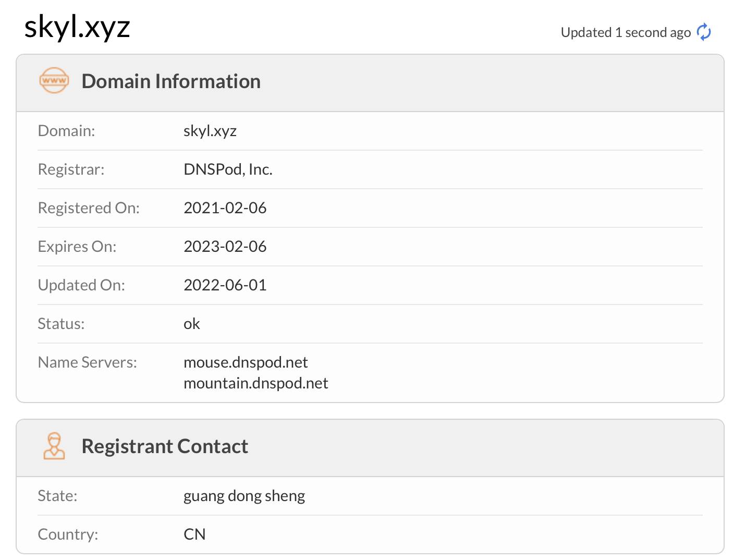The height and width of the screenshot is (560, 733).
Task: Click the Domain Information section header
Action: 171,81
